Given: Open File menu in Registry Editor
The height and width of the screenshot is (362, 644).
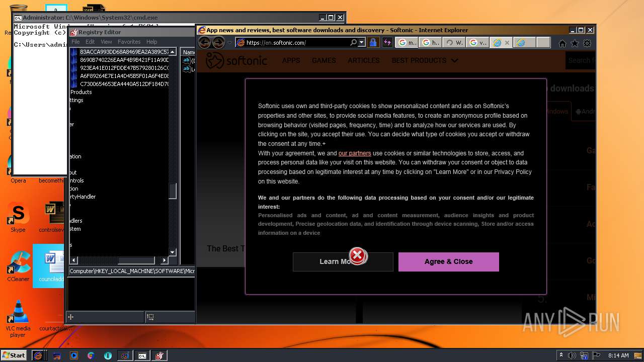Looking at the screenshot, I should [75, 42].
